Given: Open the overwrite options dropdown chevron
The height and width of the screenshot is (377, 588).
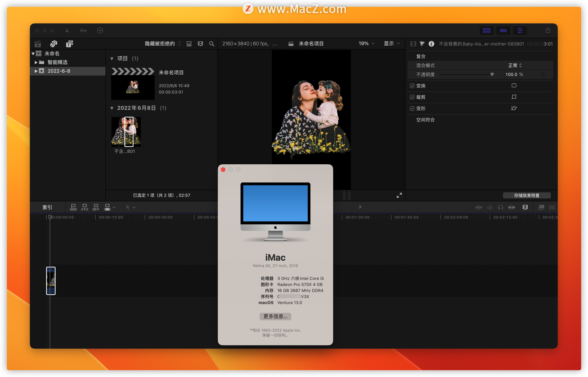Looking at the screenshot, I should tap(114, 207).
